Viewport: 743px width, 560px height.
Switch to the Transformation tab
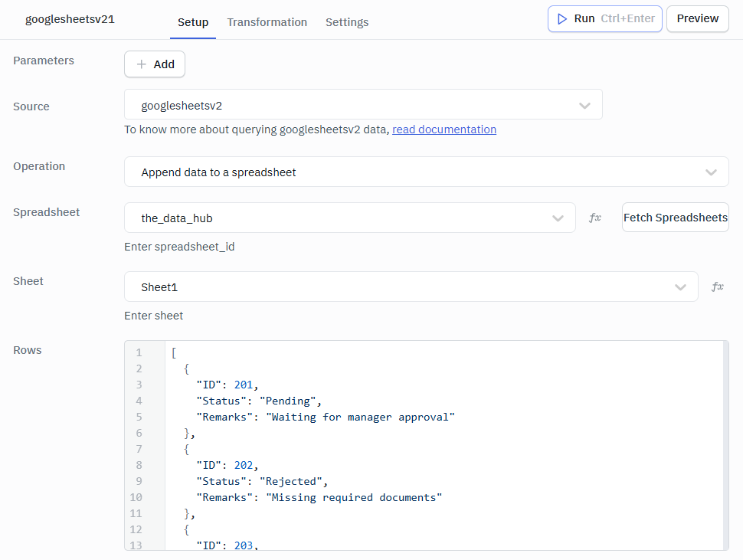[267, 22]
